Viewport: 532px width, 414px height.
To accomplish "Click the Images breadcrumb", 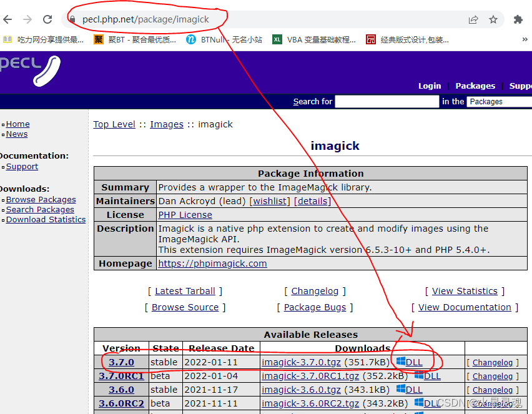I will click(167, 124).
